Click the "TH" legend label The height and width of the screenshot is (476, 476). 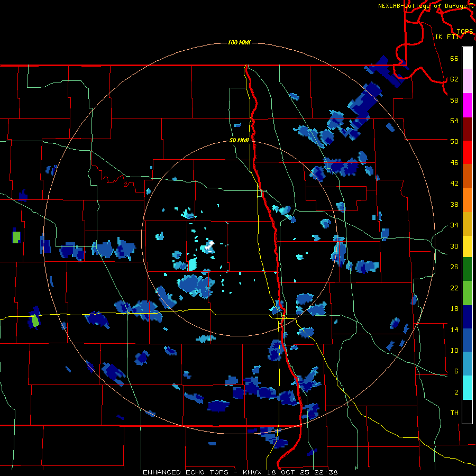454,413
